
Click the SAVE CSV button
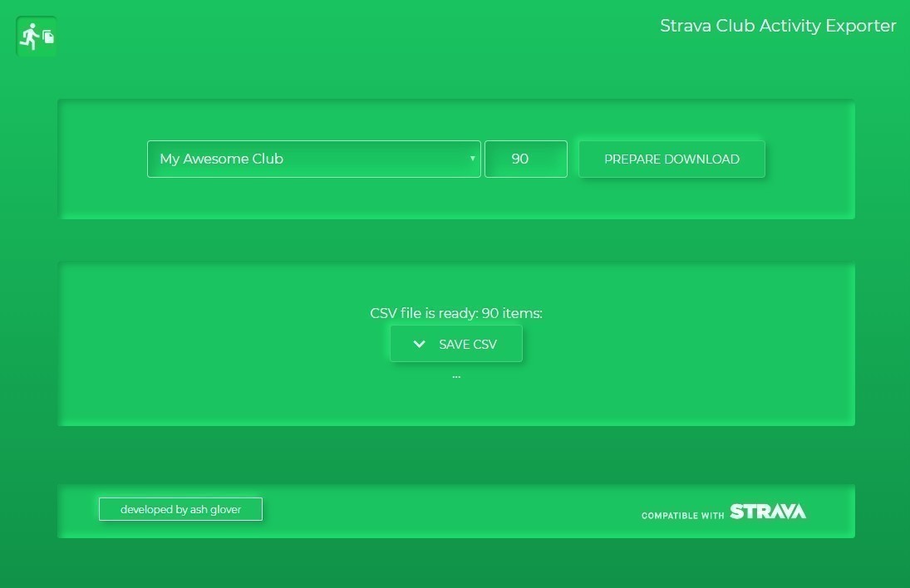(x=456, y=344)
